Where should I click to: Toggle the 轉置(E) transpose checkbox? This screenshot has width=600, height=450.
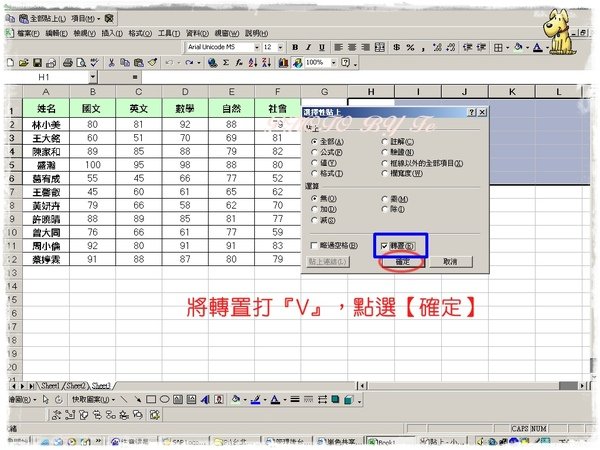coord(384,246)
